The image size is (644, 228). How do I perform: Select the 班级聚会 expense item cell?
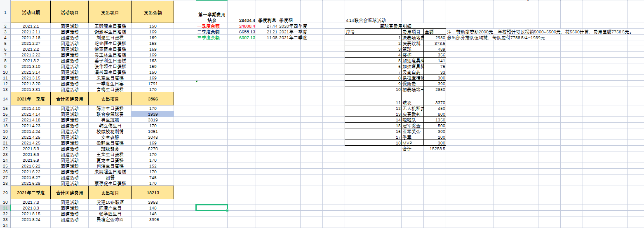110,149
